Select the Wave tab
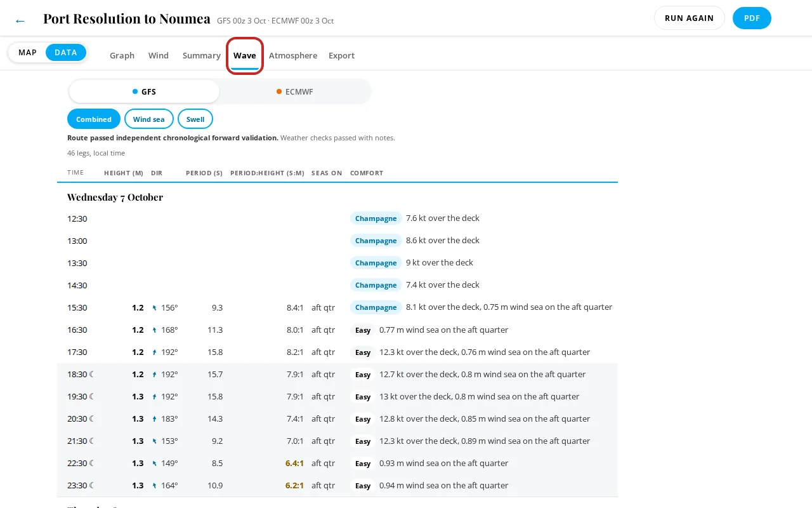 tap(245, 56)
